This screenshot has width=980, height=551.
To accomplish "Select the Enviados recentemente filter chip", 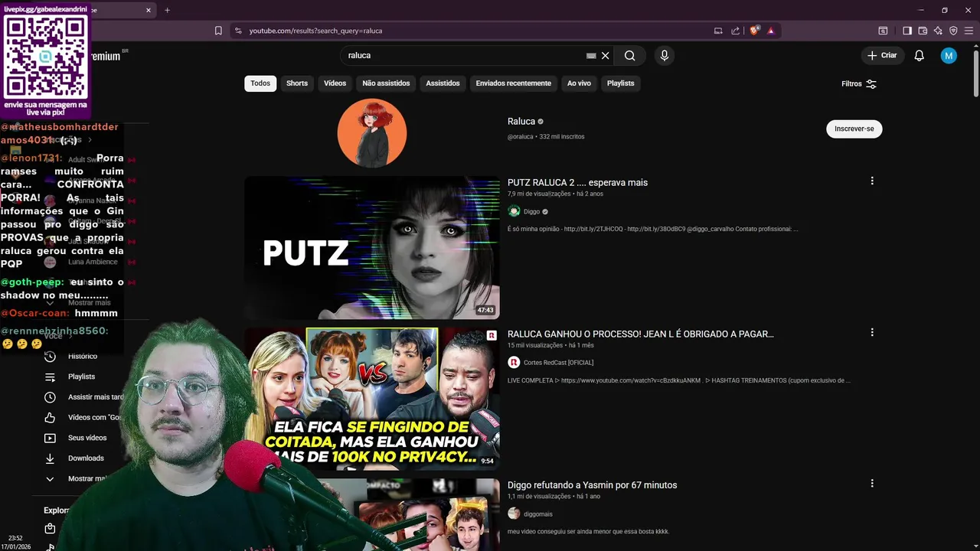I will tap(513, 83).
